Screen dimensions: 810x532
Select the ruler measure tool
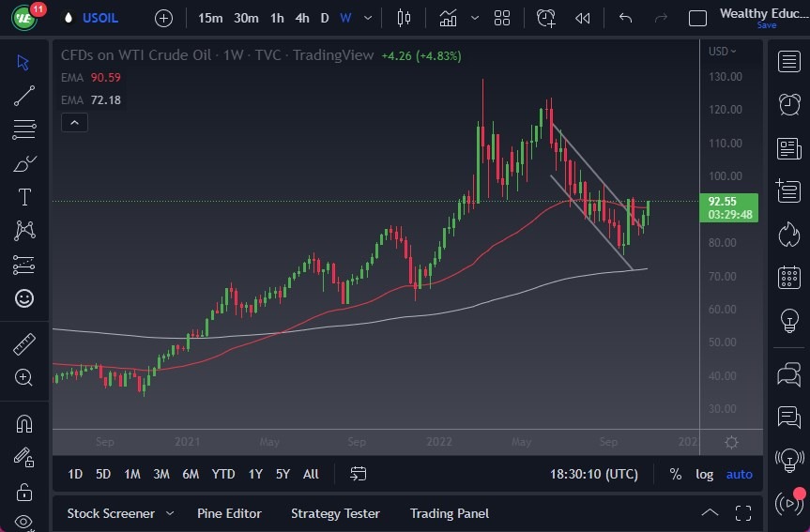pos(24,344)
